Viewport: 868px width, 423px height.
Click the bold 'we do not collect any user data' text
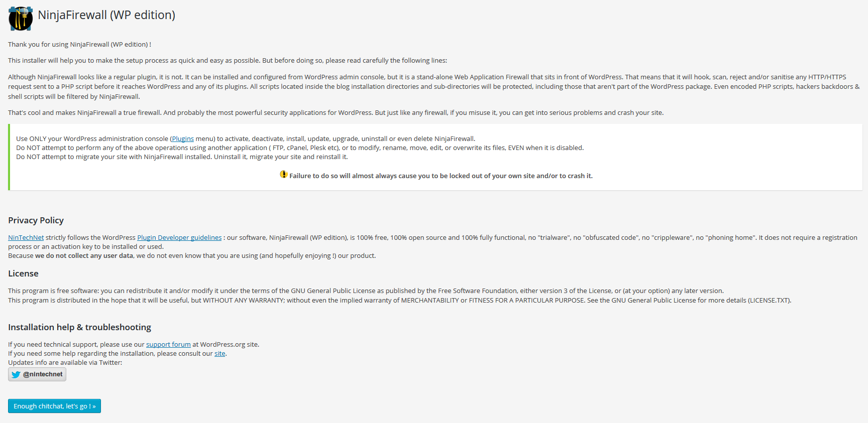[84, 255]
